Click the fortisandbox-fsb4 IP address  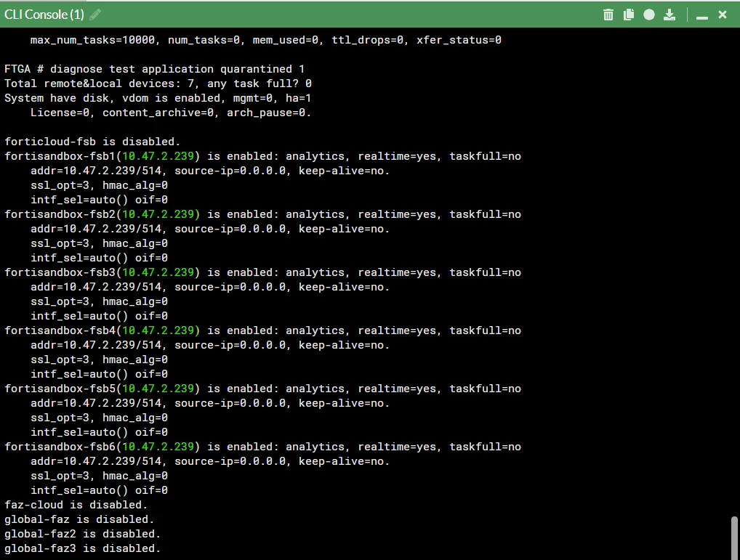[x=158, y=330]
